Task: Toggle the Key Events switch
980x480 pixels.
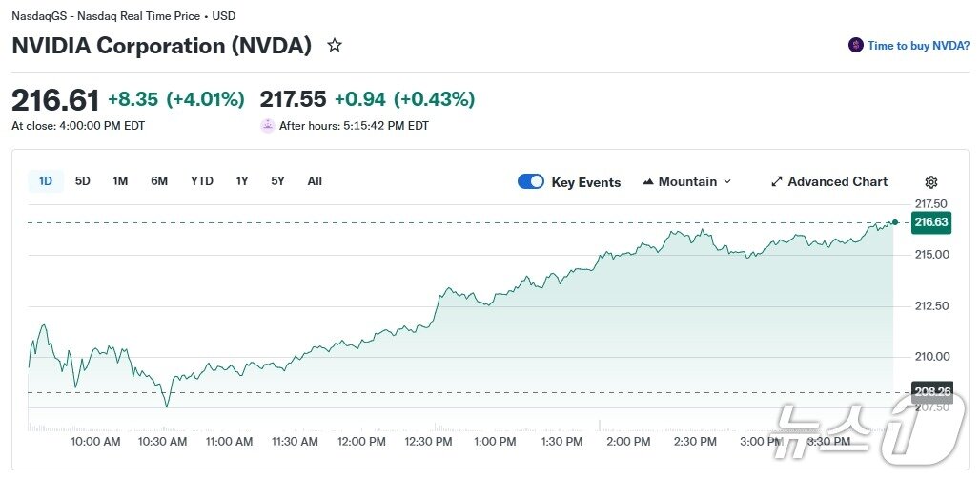Action: click(x=531, y=181)
